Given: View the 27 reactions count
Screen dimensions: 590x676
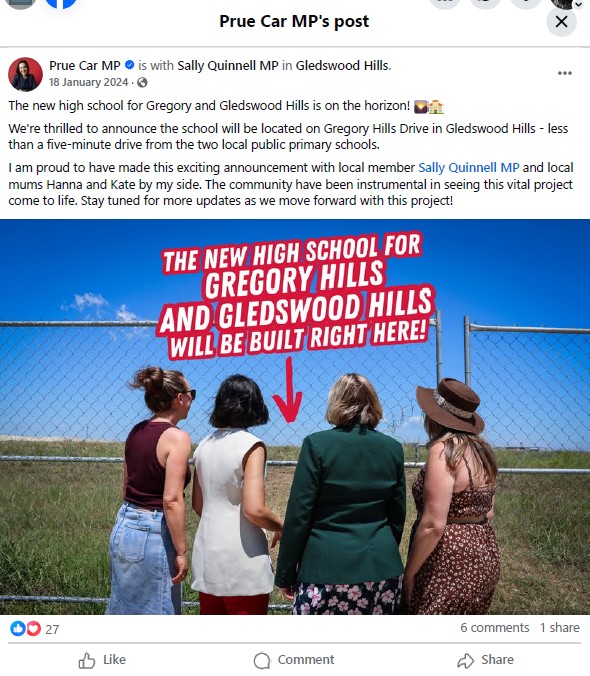Looking at the screenshot, I should (52, 629).
